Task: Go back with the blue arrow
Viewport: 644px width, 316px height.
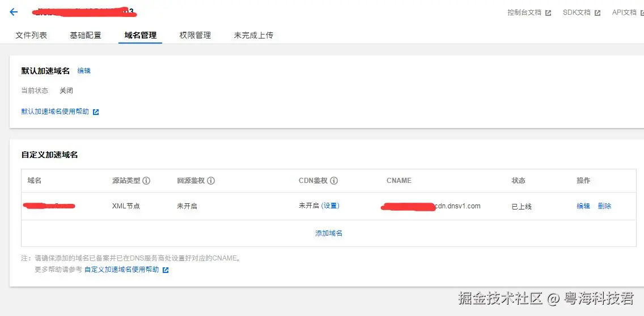Action: click(x=14, y=12)
